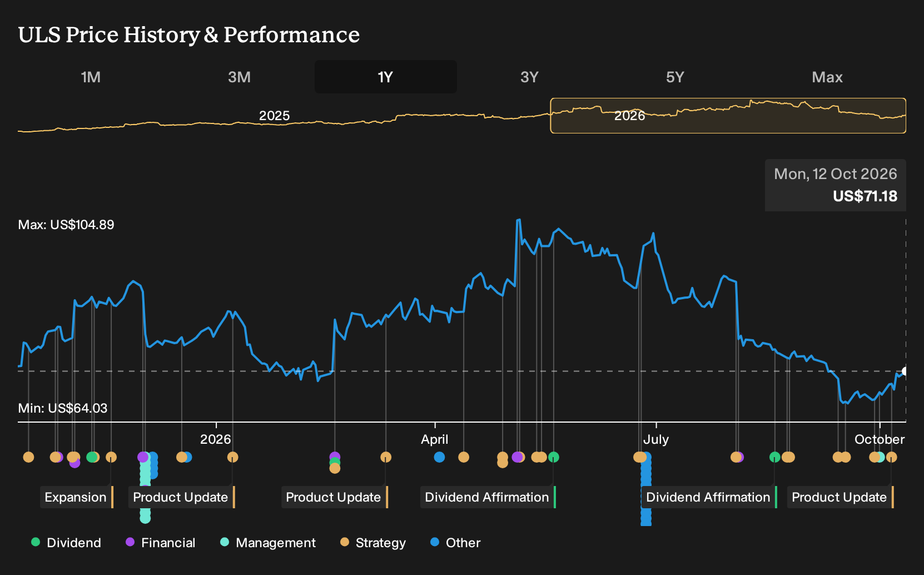Open the Product Update label between 2026 and April
Image resolution: width=924 pixels, height=575 pixels.
(x=335, y=497)
